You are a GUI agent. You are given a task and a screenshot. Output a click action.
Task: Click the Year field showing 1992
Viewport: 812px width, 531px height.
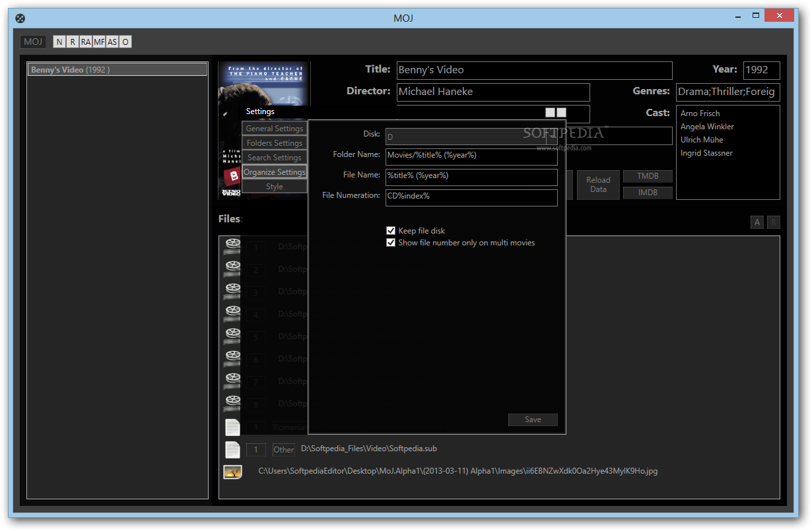click(761, 70)
